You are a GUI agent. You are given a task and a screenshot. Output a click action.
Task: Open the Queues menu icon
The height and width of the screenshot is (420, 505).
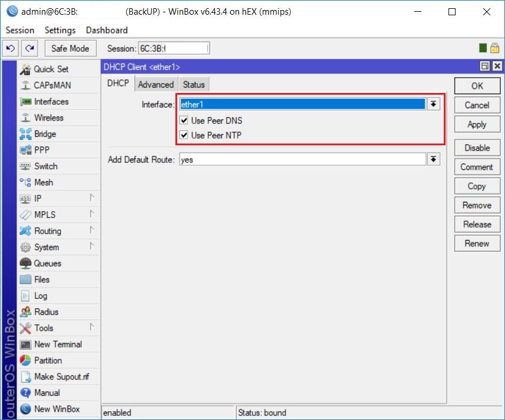[x=25, y=264]
